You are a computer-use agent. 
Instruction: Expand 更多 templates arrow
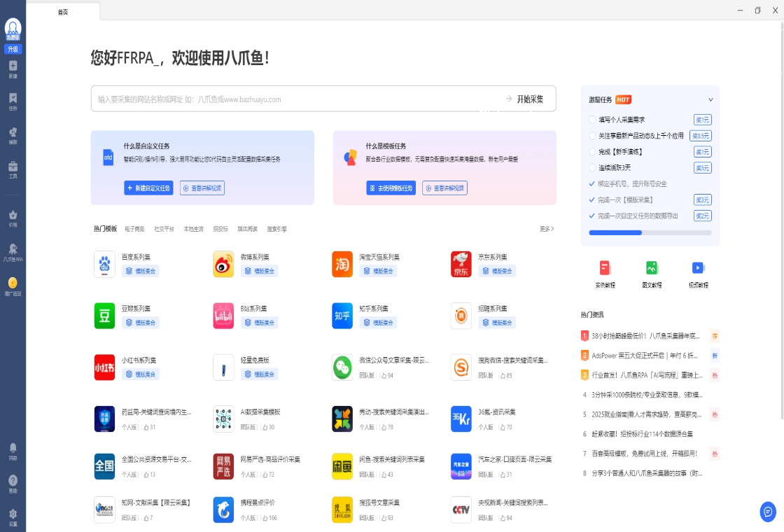tap(547, 229)
